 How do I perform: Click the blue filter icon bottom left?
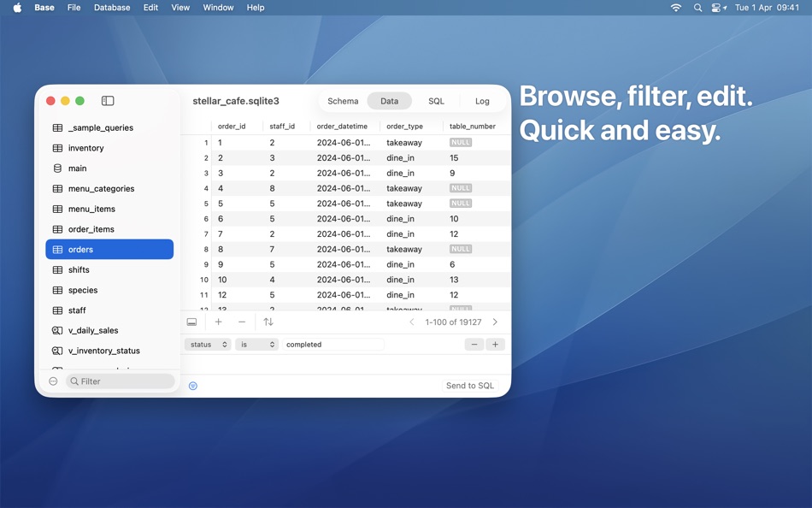193,385
